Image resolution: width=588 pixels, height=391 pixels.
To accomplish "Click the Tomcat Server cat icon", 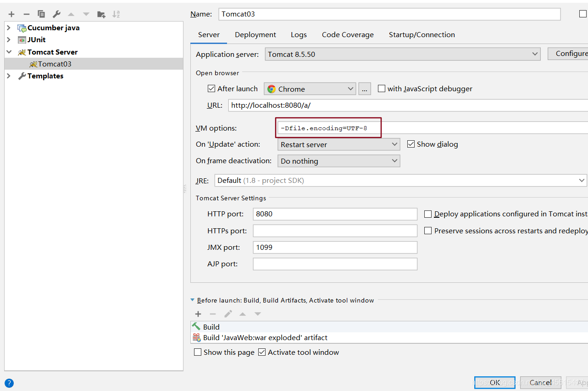I will click(x=22, y=52).
